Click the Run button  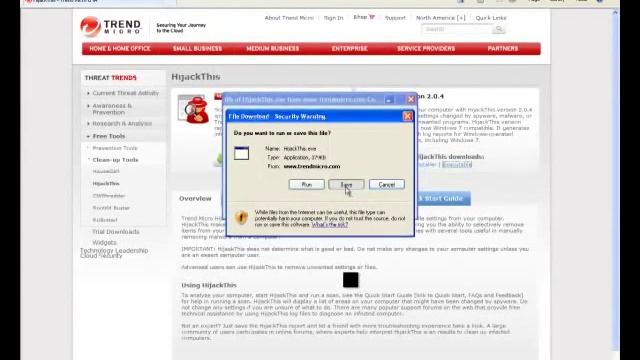pos(307,184)
